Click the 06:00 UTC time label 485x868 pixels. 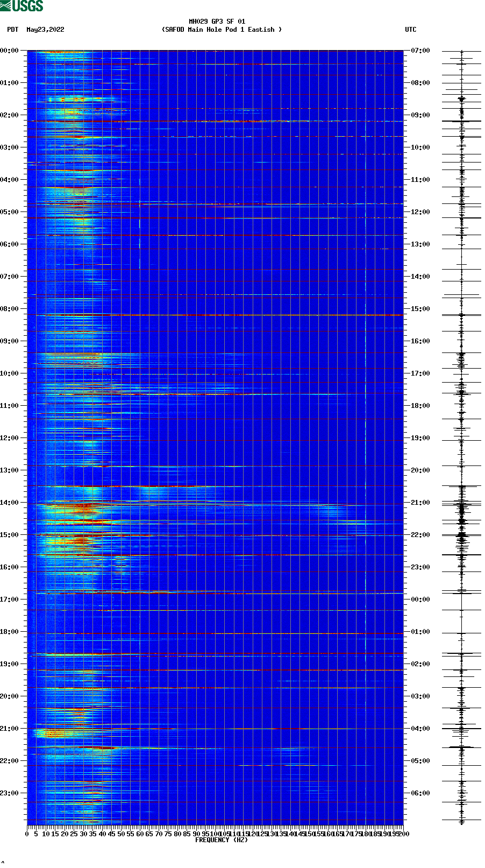coord(420,793)
